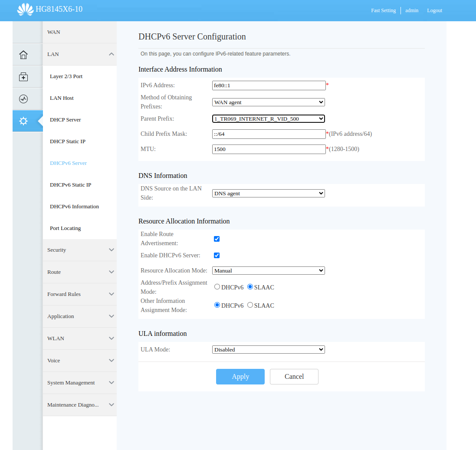Select DHCPv6 for Address/Prefix Assignment Mode

pos(217,287)
